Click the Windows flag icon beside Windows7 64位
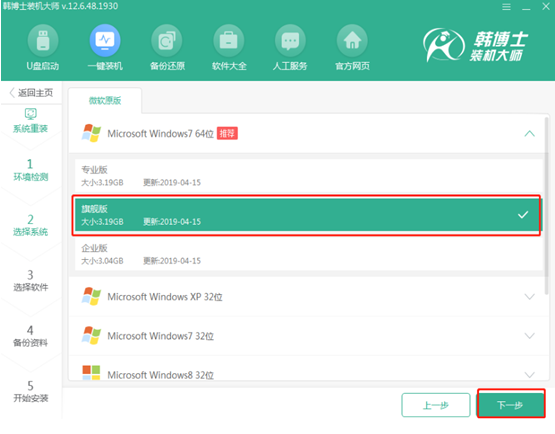The image size is (555, 434). pos(91,133)
